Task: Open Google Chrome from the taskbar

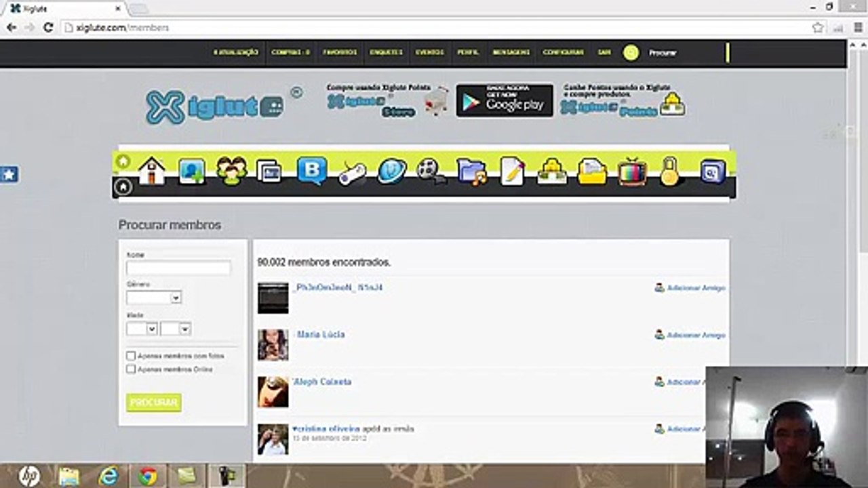Action: point(147,476)
